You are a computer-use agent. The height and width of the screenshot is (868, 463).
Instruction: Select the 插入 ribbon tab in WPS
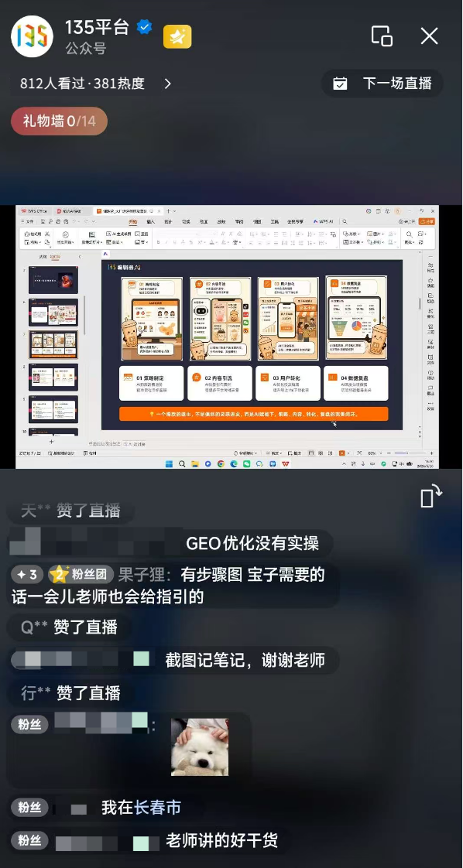151,221
